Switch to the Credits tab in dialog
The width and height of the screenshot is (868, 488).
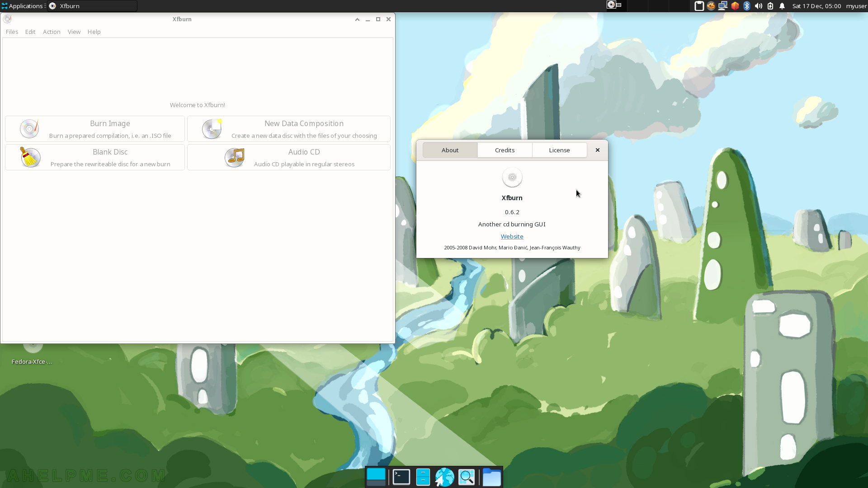(x=505, y=150)
